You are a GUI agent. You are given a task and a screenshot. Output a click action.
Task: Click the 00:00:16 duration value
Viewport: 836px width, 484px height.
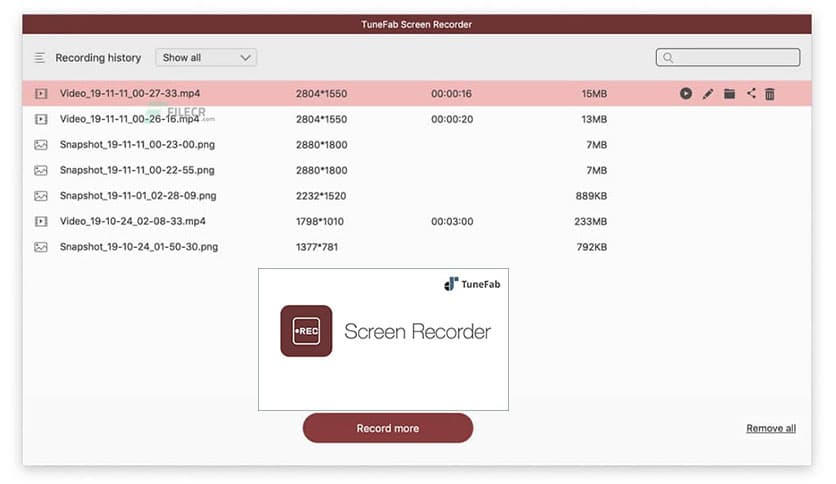(x=452, y=94)
